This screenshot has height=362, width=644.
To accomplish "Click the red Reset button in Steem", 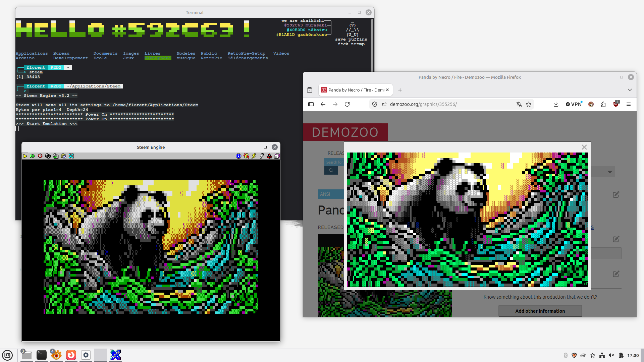I will [40, 156].
